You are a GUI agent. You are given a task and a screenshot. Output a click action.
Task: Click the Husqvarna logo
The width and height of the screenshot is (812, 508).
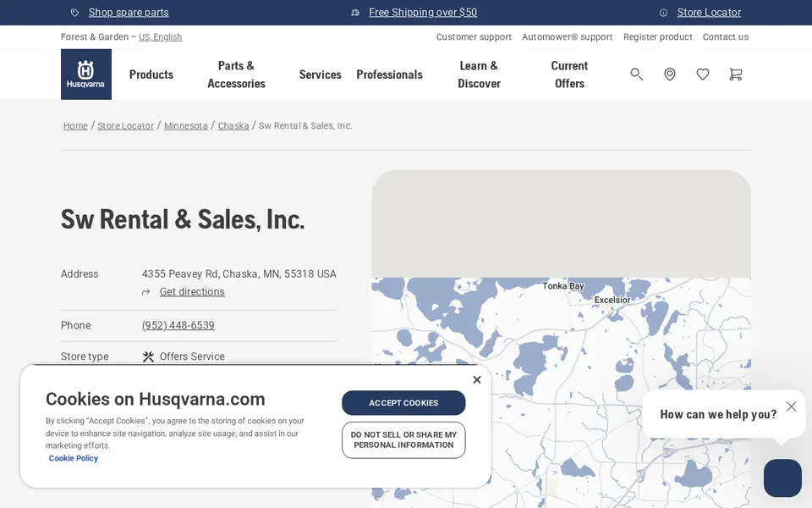coord(86,75)
